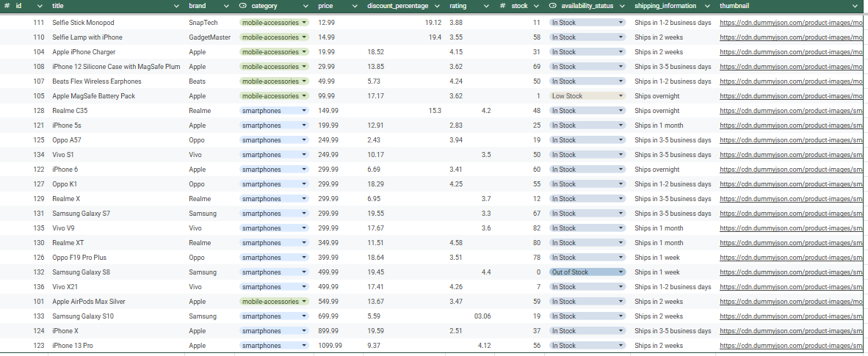868x356 pixels.
Task: Open thumbnail link in Realme C35 row
Action: click(x=791, y=111)
